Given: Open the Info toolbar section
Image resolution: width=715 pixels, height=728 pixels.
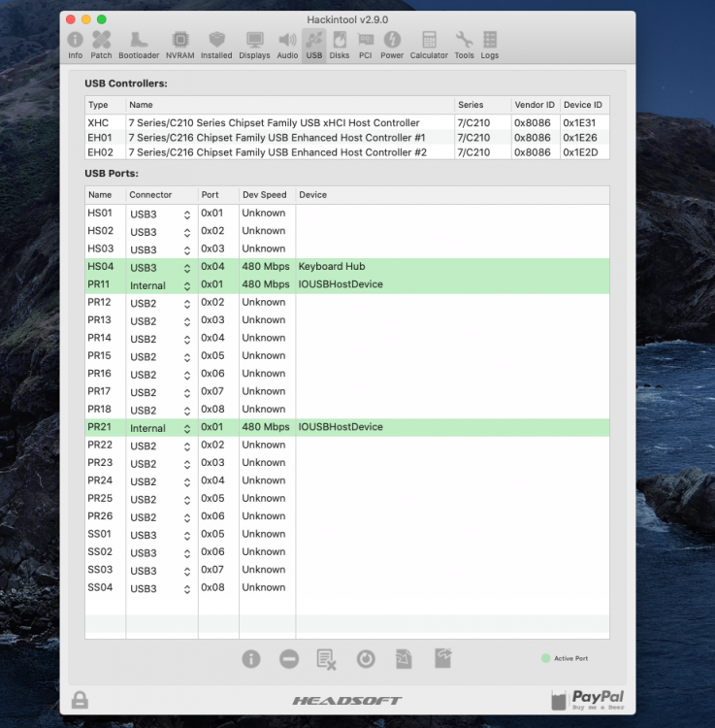Looking at the screenshot, I should [x=75, y=45].
